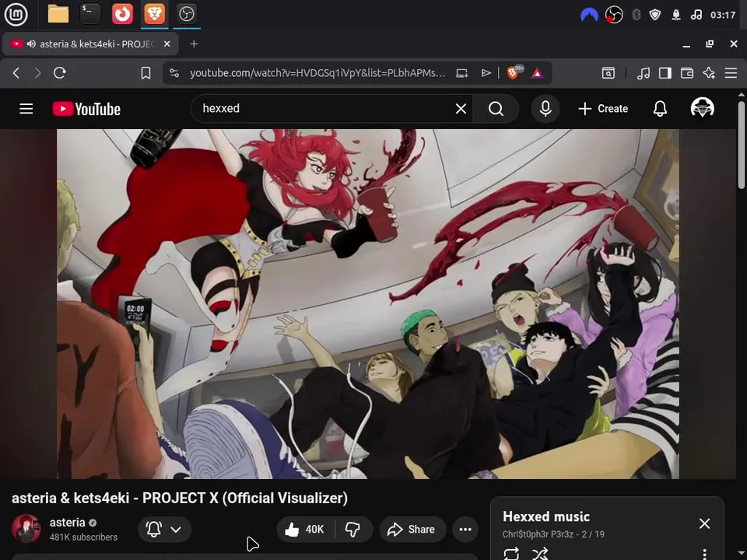View site settings icon in address bar
Screen dimensions: 747x560
(x=174, y=73)
